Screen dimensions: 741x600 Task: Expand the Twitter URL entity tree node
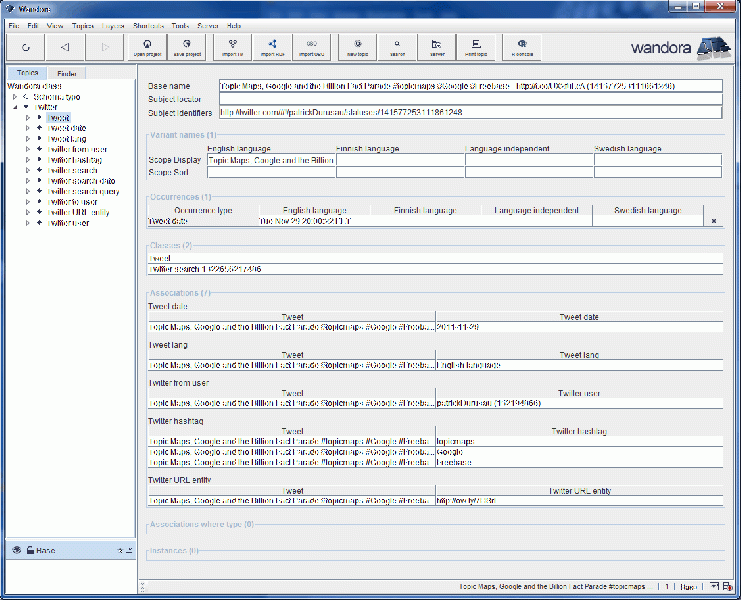click(x=27, y=212)
